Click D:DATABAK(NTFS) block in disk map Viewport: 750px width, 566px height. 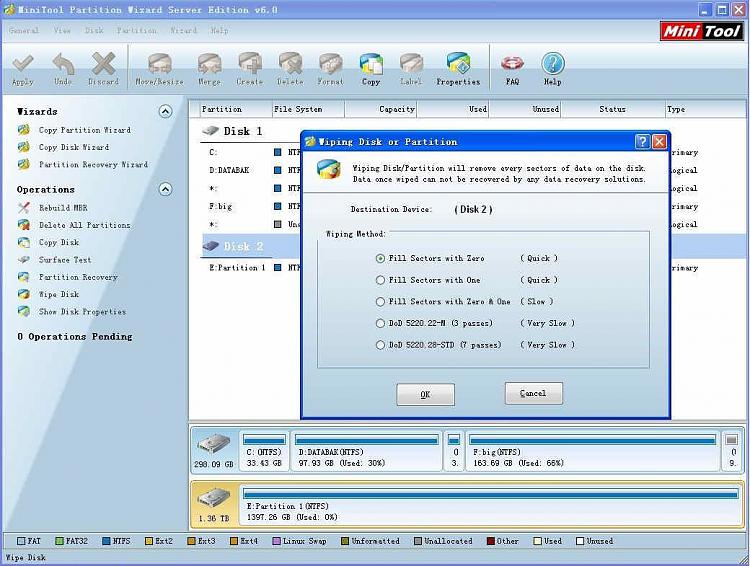[x=366, y=451]
